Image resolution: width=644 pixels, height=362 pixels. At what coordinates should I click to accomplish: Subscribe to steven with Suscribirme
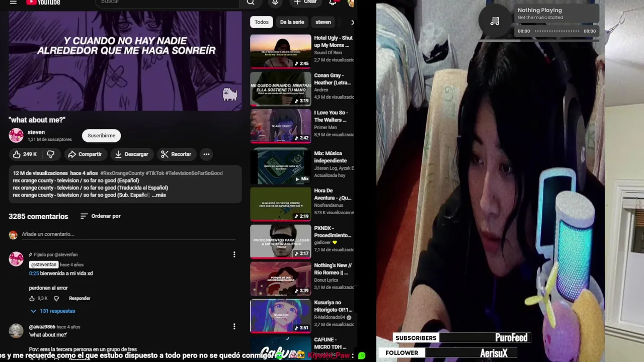coord(102,136)
